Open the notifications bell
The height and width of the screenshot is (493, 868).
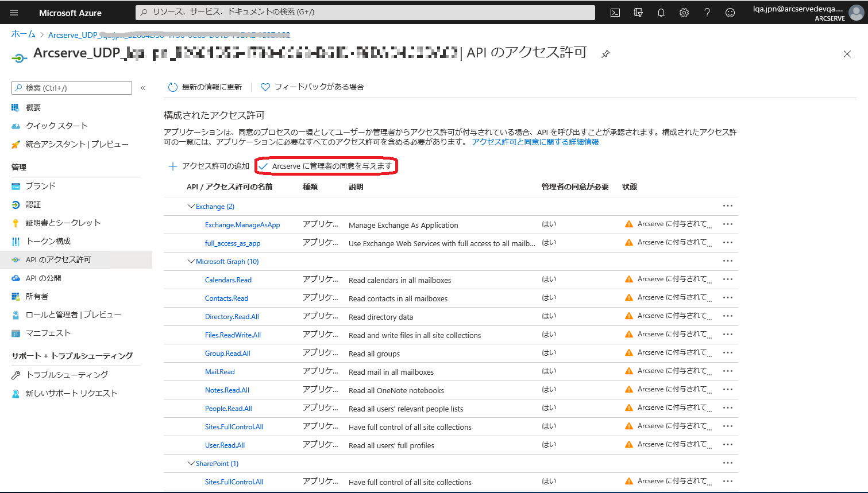661,13
